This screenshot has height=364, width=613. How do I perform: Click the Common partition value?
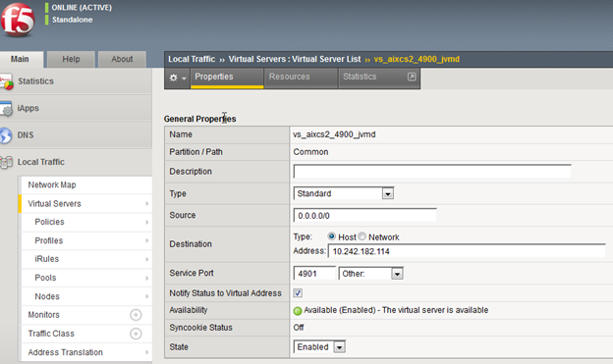click(310, 152)
